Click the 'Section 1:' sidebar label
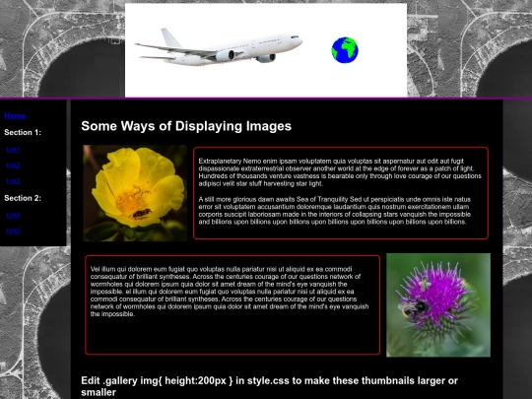The width and height of the screenshot is (532, 399). pos(23,132)
